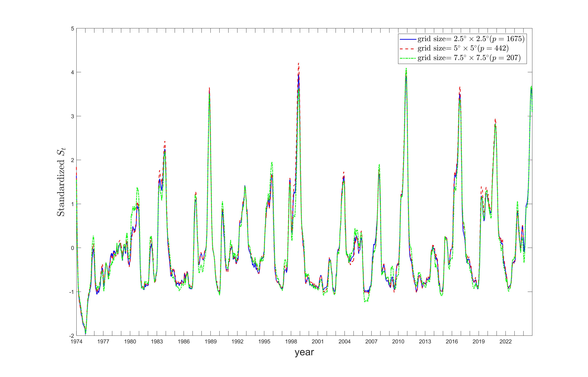The height and width of the screenshot is (377, 588).
Task: Click the y-axis tick label 5
Action: point(72,28)
